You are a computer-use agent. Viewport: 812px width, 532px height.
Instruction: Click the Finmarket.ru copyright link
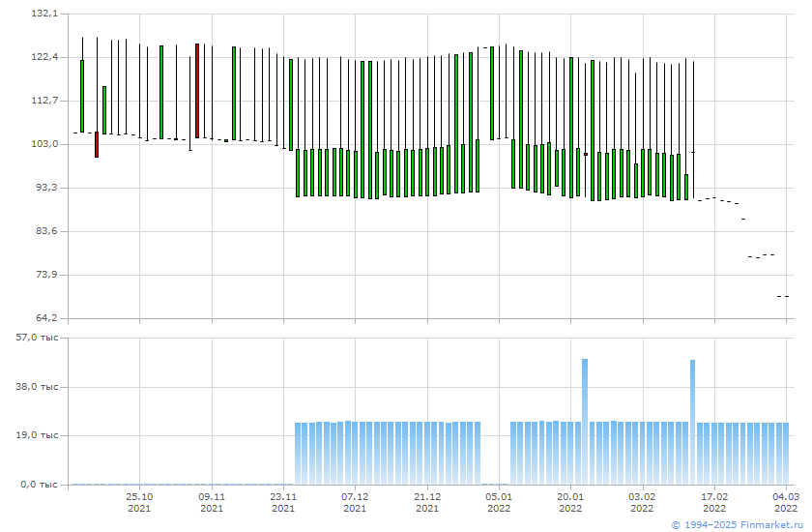click(x=738, y=525)
